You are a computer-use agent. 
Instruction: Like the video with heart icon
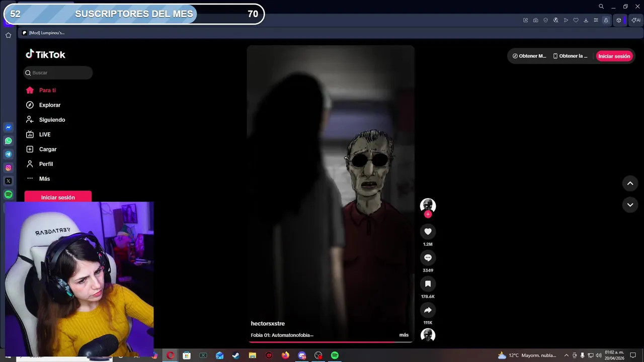point(428,231)
